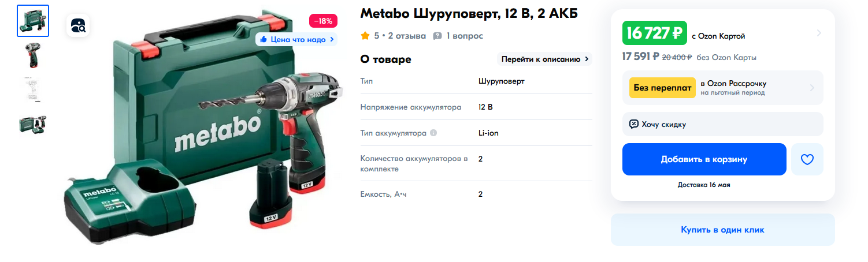Click the question bubble icon

click(437, 36)
